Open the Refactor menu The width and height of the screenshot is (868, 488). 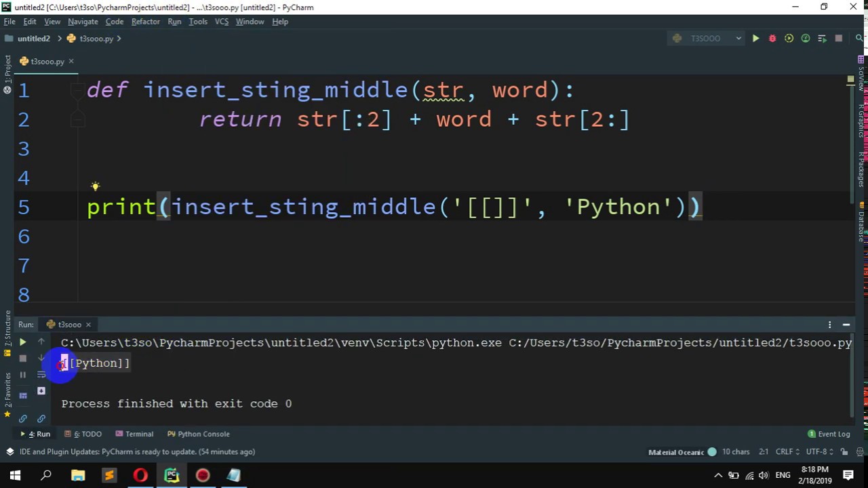(x=146, y=22)
